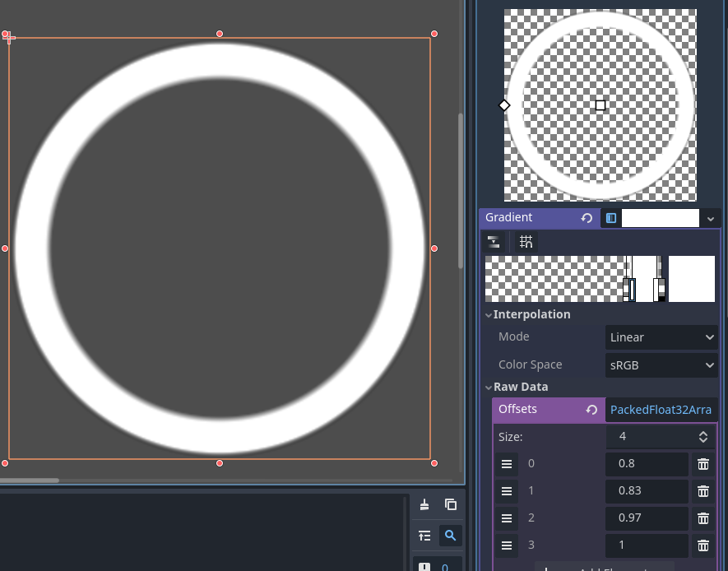Click the square fill-from handle in preview
The height and width of the screenshot is (571, 728).
[x=600, y=105]
